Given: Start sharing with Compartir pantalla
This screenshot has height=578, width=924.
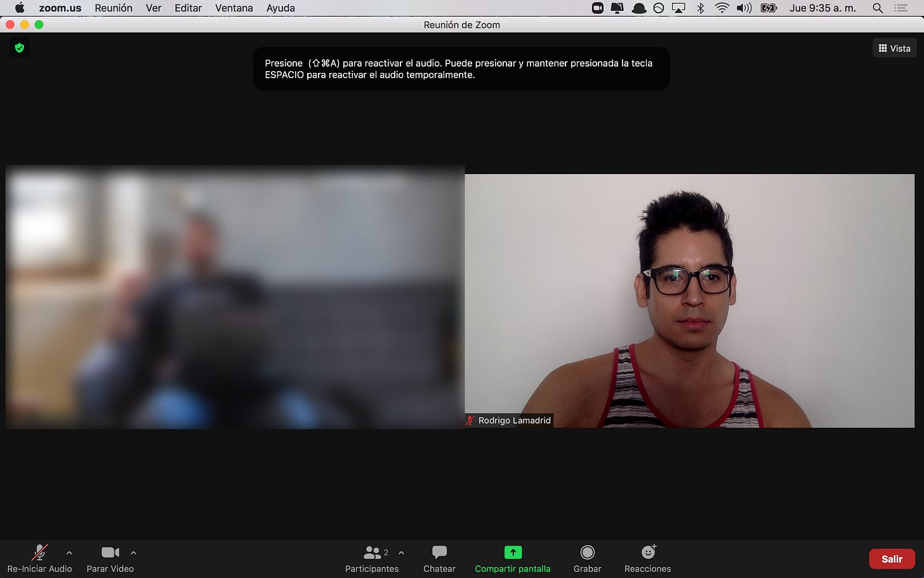Looking at the screenshot, I should [513, 559].
